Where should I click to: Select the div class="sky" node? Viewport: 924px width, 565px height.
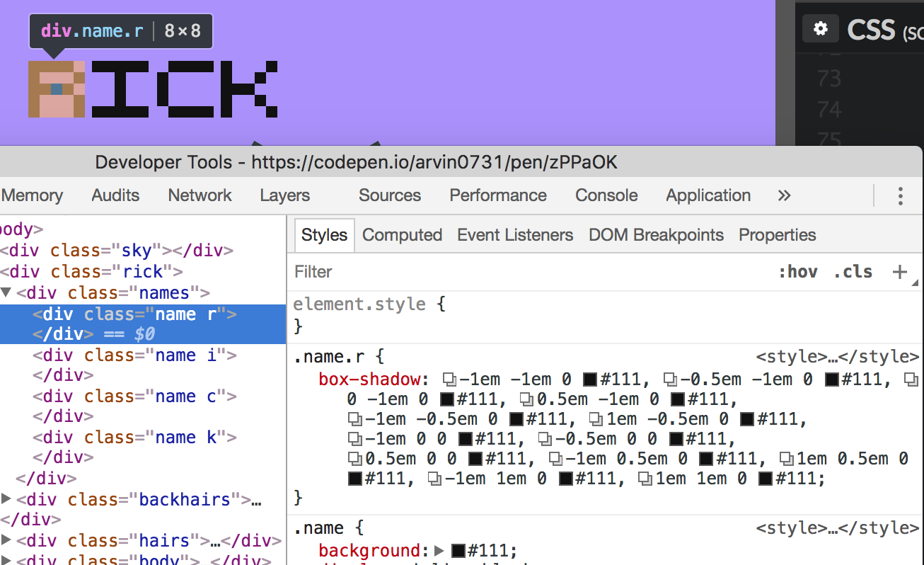coord(117,251)
